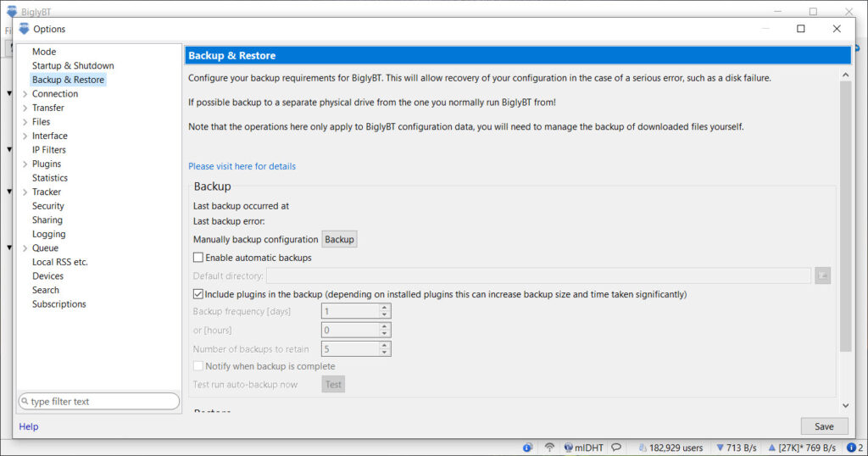Open Sharing options
Screen dimensions: 868x456
coord(47,220)
